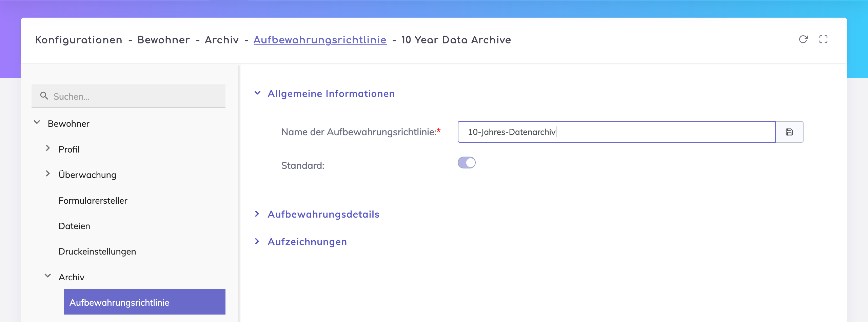This screenshot has width=868, height=322.
Task: Click the policy name input field
Action: tap(616, 132)
